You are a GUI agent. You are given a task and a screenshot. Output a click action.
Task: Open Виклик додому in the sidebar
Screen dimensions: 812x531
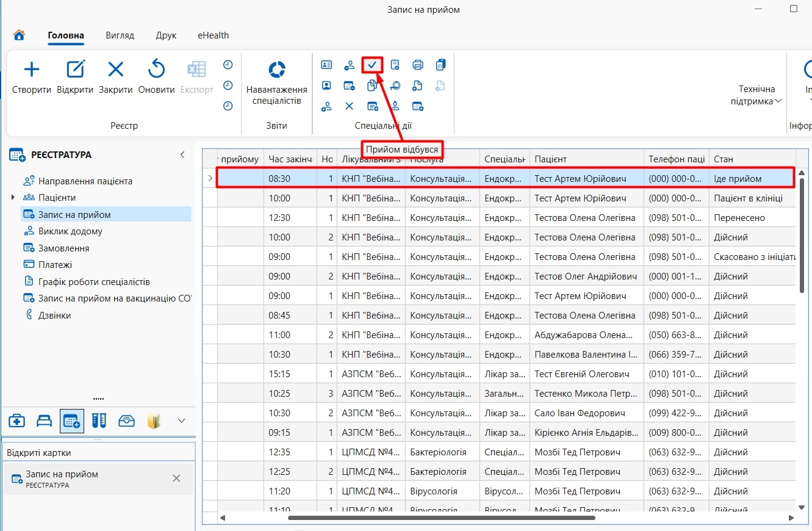70,231
